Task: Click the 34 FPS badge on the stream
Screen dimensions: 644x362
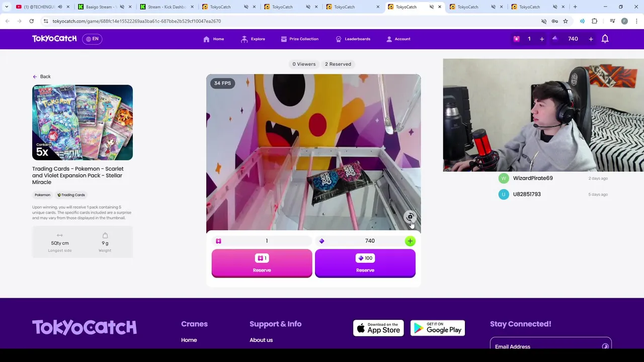Action: [x=222, y=83]
